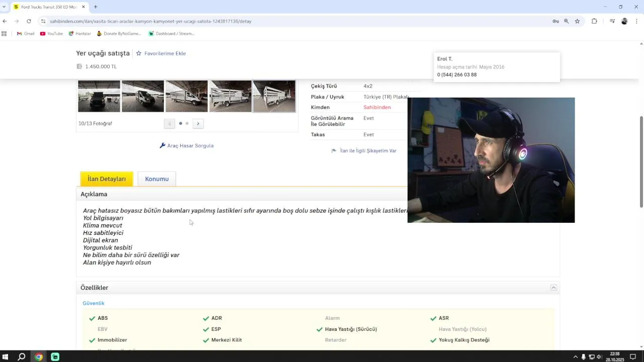Open the browser zoom icon
This screenshot has width=644, height=362.
tap(567, 21)
